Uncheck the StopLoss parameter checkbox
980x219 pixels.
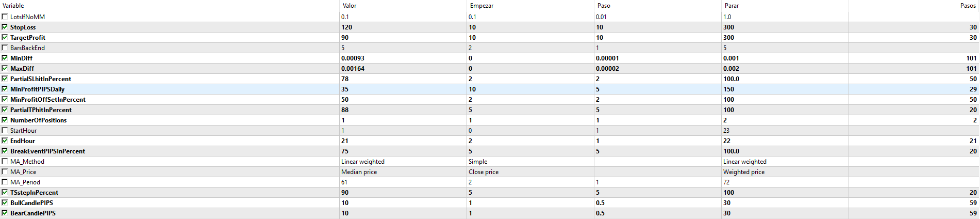(5, 27)
